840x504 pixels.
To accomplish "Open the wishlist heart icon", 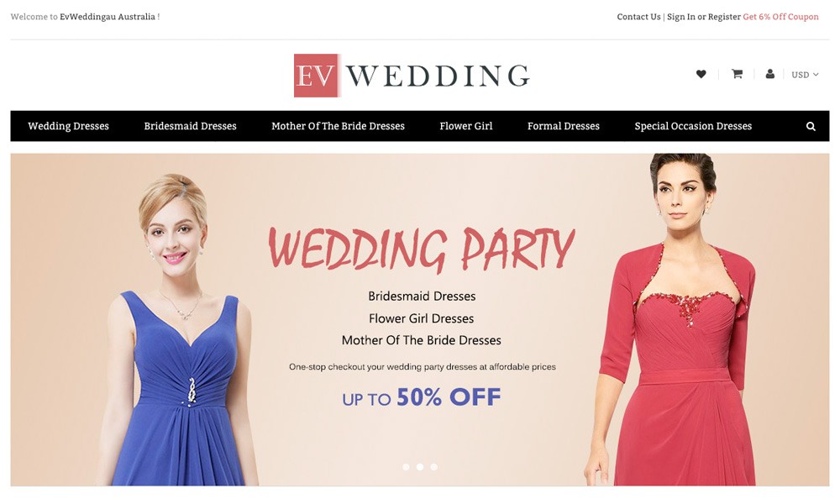I will click(x=701, y=74).
